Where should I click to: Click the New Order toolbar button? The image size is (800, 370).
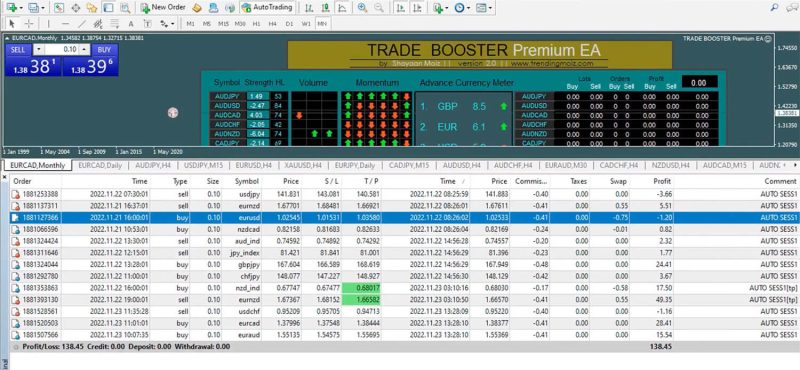tap(163, 8)
